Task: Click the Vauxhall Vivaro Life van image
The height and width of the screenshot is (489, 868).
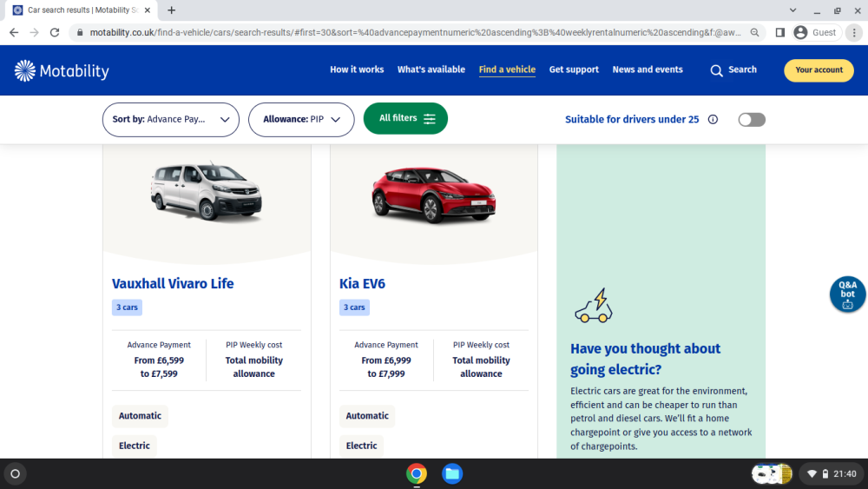Action: pos(207,192)
